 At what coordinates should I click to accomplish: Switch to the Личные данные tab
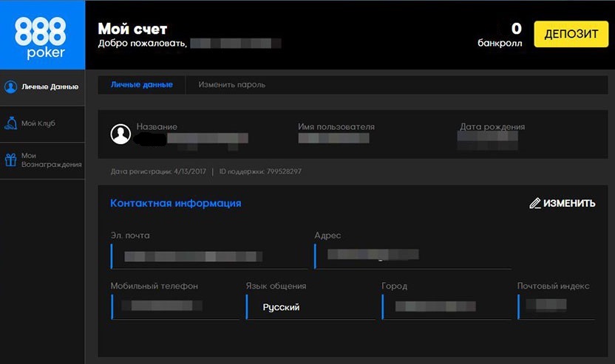pos(142,85)
